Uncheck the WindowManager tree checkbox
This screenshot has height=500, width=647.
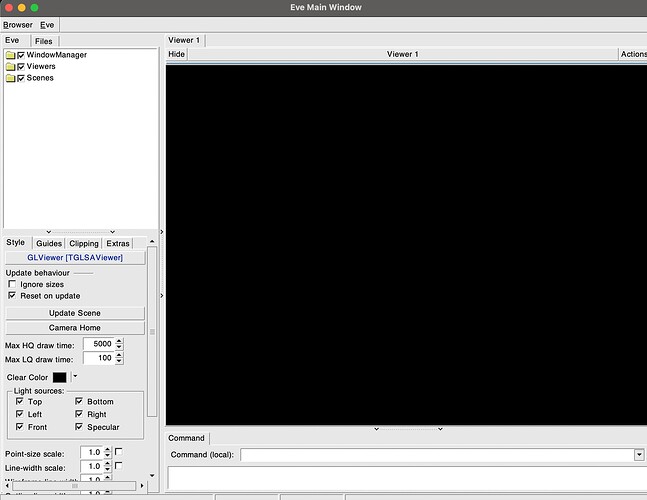(x=21, y=55)
